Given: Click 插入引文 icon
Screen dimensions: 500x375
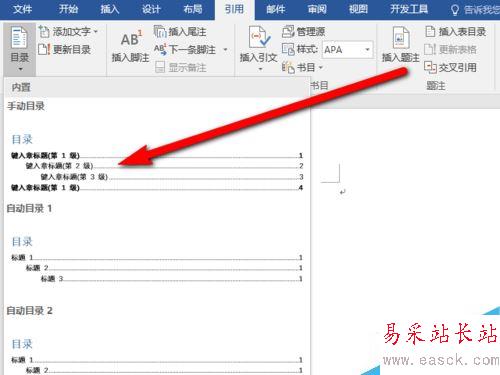Looking at the screenshot, I should coord(259,38).
